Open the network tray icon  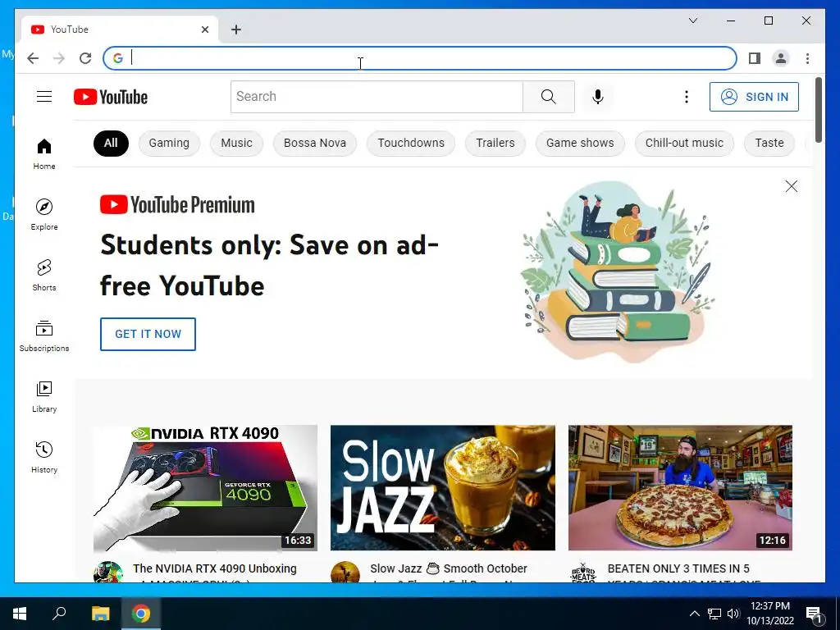coord(714,614)
